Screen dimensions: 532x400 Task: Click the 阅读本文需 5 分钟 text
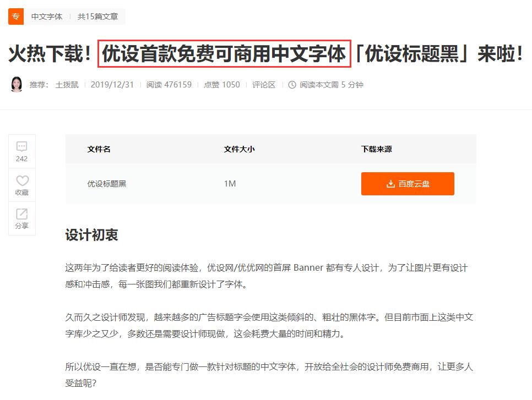[332, 85]
